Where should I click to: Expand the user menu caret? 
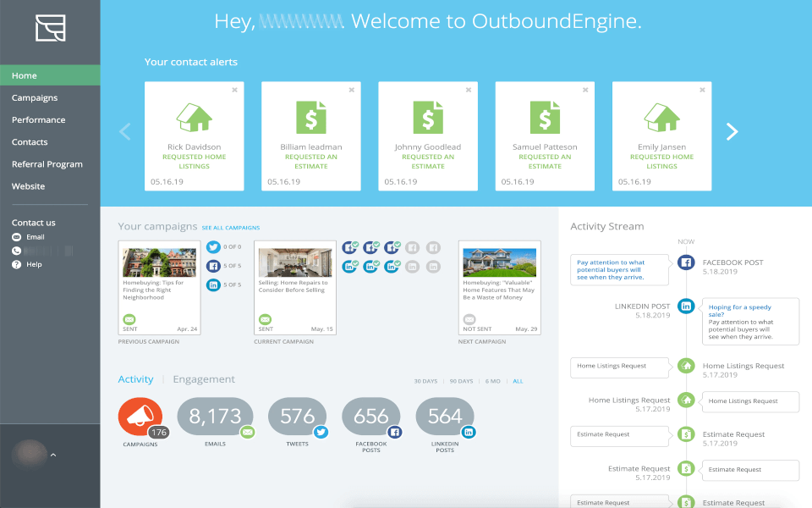(x=52, y=456)
